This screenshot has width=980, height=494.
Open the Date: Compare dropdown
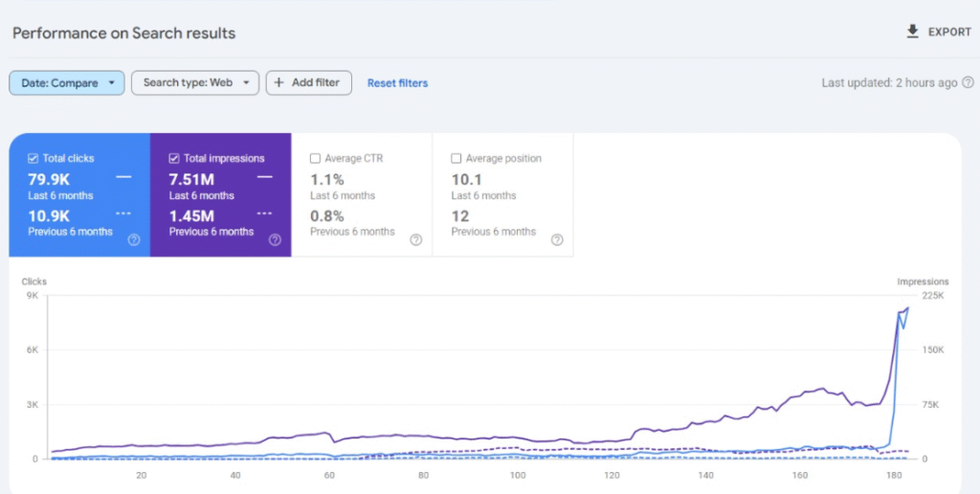[67, 83]
